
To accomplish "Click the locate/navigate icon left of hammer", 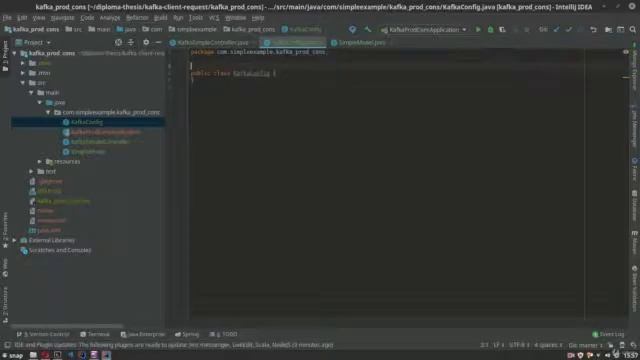I will pyautogui.click(x=352, y=29).
